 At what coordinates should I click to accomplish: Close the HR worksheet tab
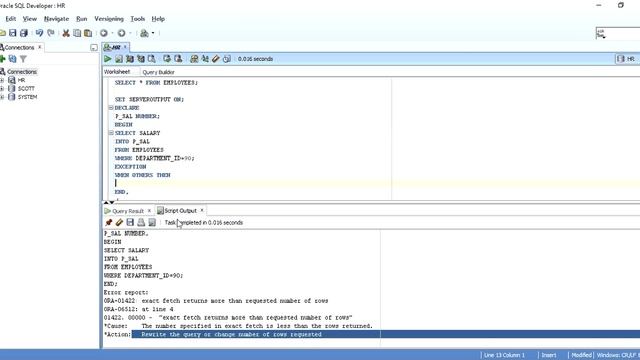tap(125, 47)
